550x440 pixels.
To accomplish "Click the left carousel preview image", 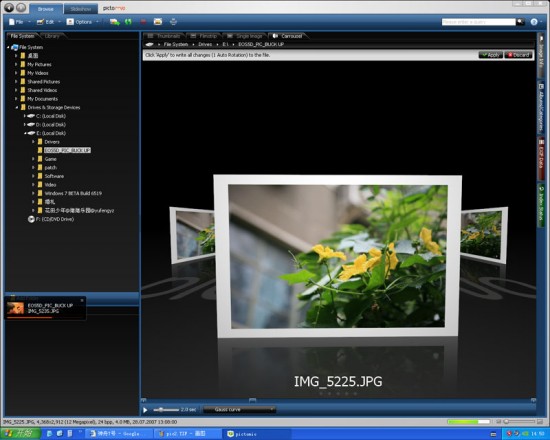I will click(192, 234).
